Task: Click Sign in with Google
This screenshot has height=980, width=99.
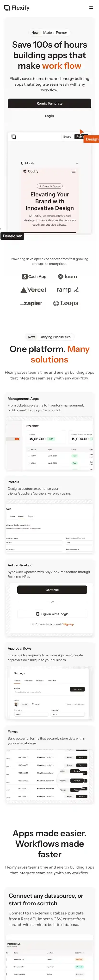Action: [52, 614]
